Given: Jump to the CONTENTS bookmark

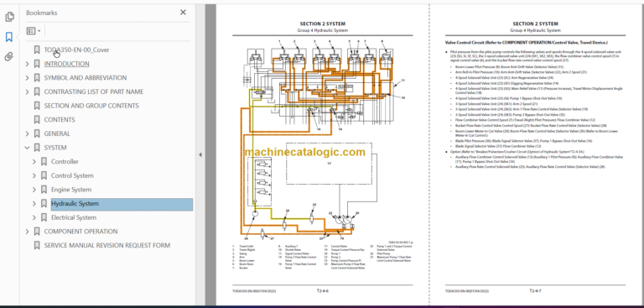Looking at the screenshot, I should 60,120.
